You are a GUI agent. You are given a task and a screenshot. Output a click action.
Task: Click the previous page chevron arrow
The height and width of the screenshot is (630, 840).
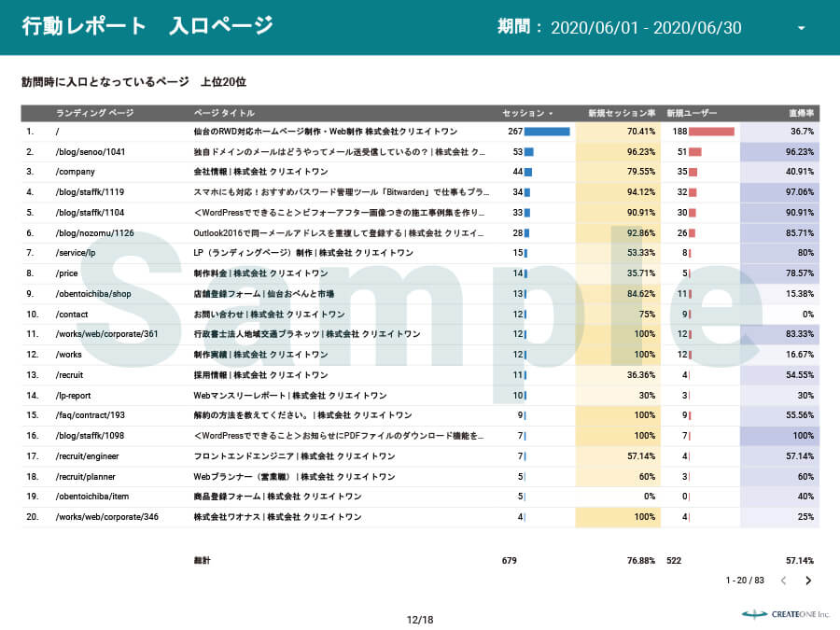pyautogui.click(x=782, y=580)
